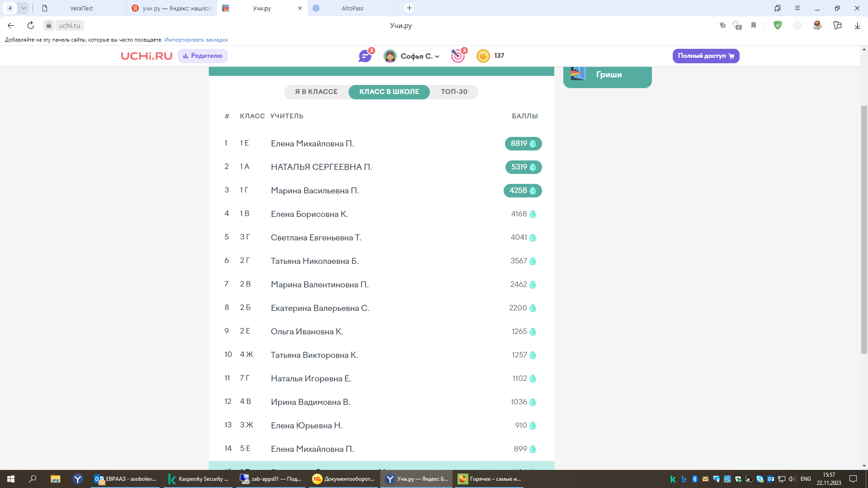Switch to the VeralTest browser tab
The width and height of the screenshot is (868, 488).
(81, 8)
